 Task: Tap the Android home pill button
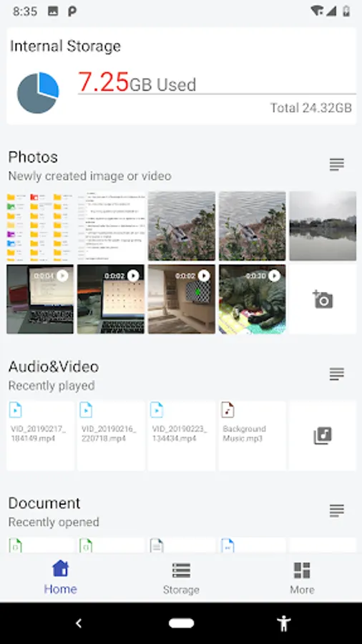(x=181, y=623)
